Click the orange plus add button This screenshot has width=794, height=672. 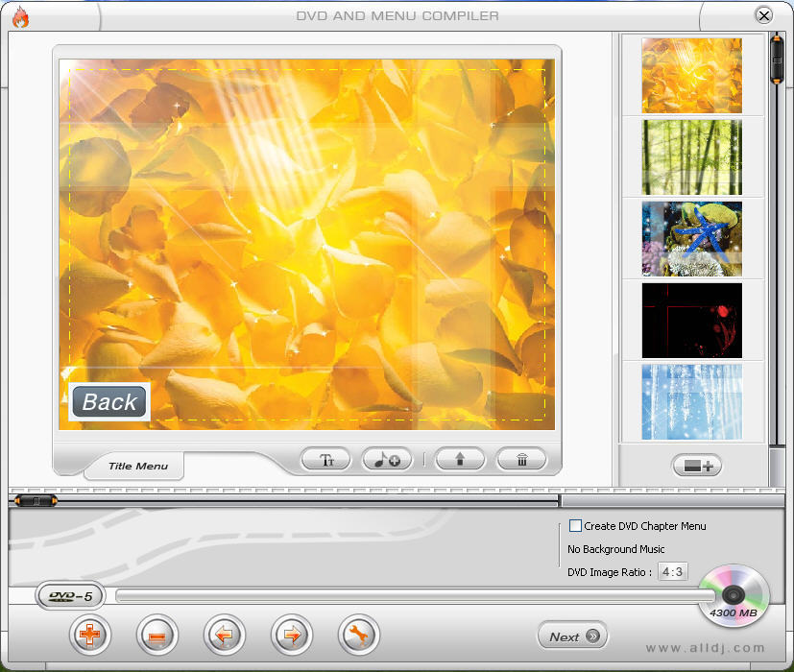pyautogui.click(x=90, y=636)
